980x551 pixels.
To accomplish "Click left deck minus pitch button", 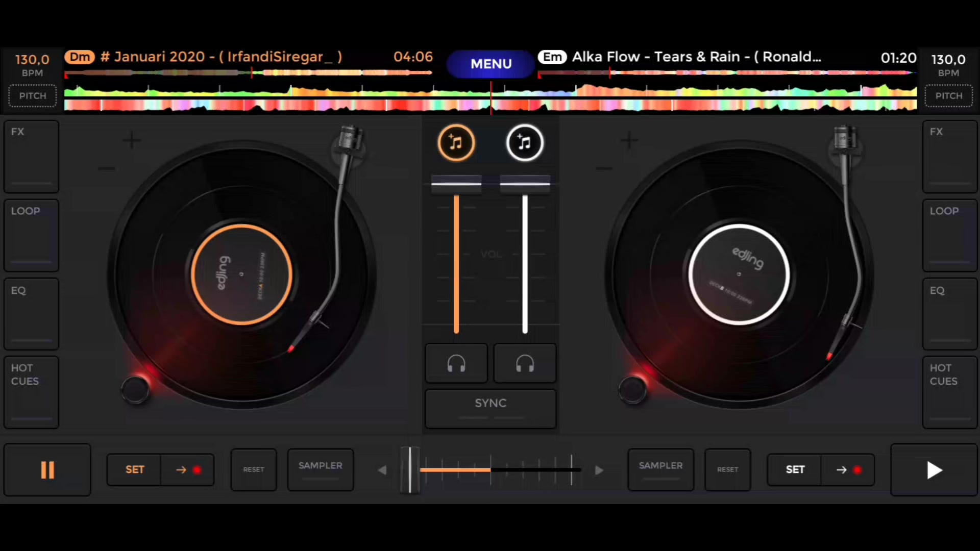I will [x=106, y=168].
